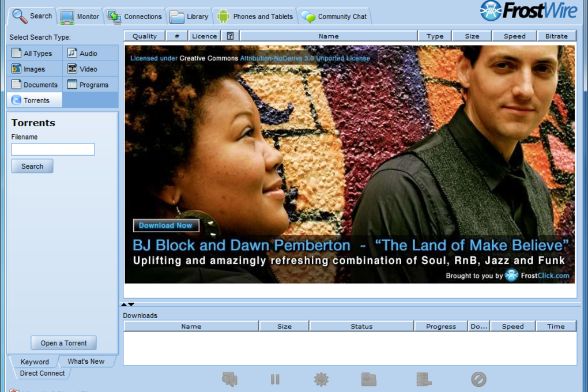
Task: Click the Do... downloads column header
Action: (x=479, y=326)
